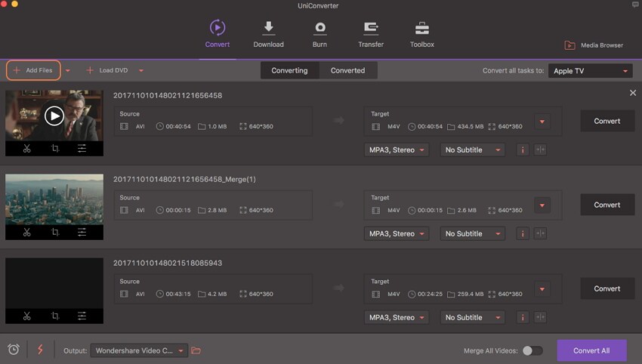Click the Add Files button
The width and height of the screenshot is (642, 364).
pyautogui.click(x=33, y=70)
